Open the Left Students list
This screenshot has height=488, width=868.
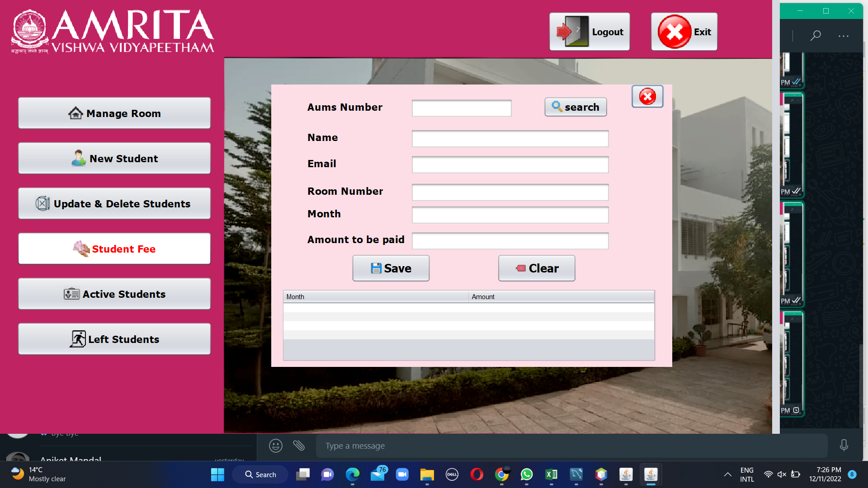coord(114,339)
